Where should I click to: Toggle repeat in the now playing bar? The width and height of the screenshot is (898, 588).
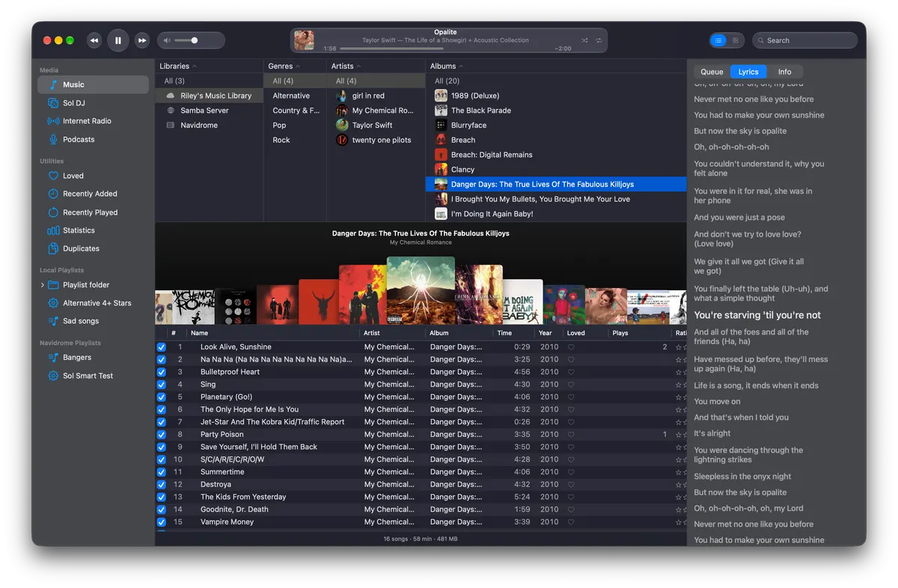[599, 40]
